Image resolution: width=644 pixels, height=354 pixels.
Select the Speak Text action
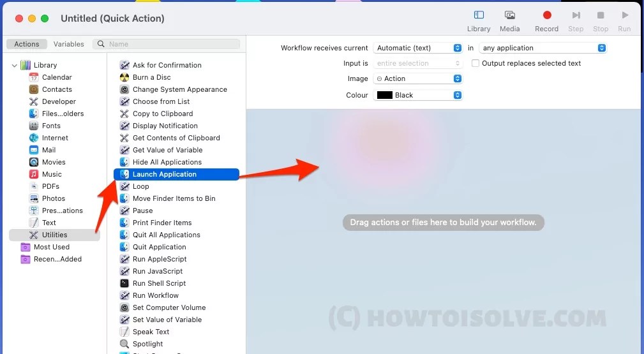pos(151,332)
